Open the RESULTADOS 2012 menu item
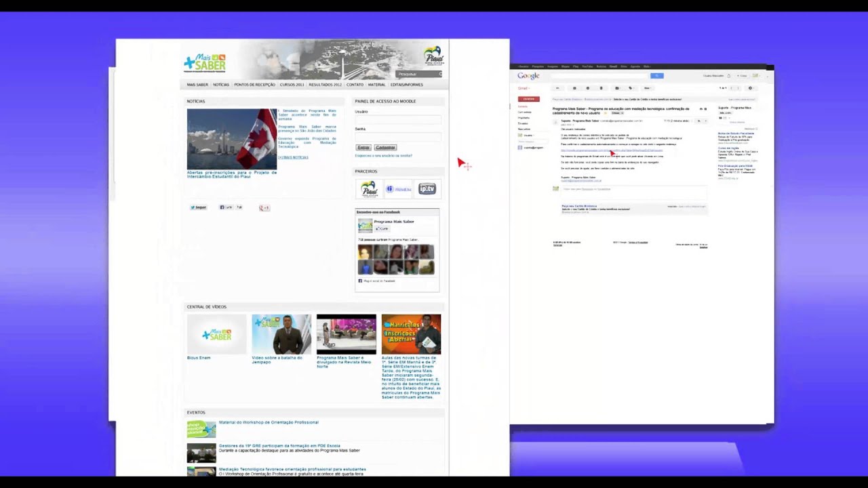 (325, 85)
